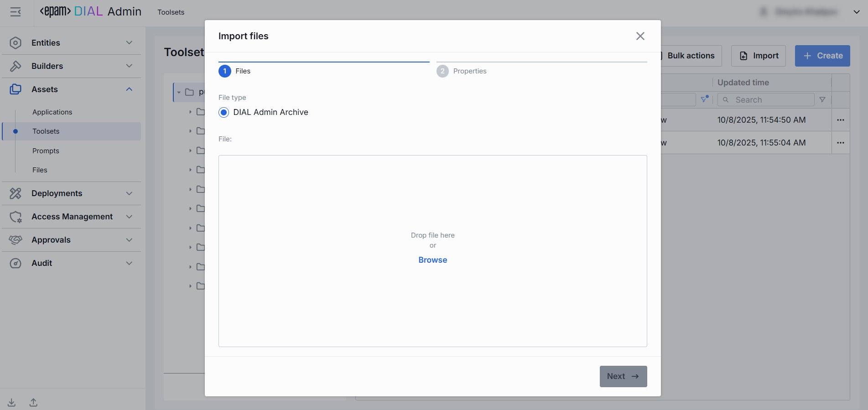
Task: Click the Approvals handshake icon
Action: pyautogui.click(x=16, y=240)
